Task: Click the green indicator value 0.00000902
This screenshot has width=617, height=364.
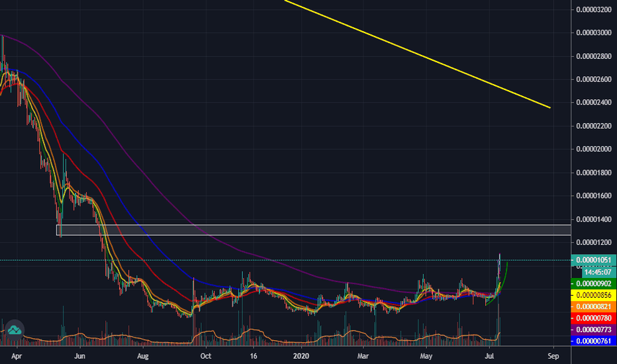Action: pos(593,283)
